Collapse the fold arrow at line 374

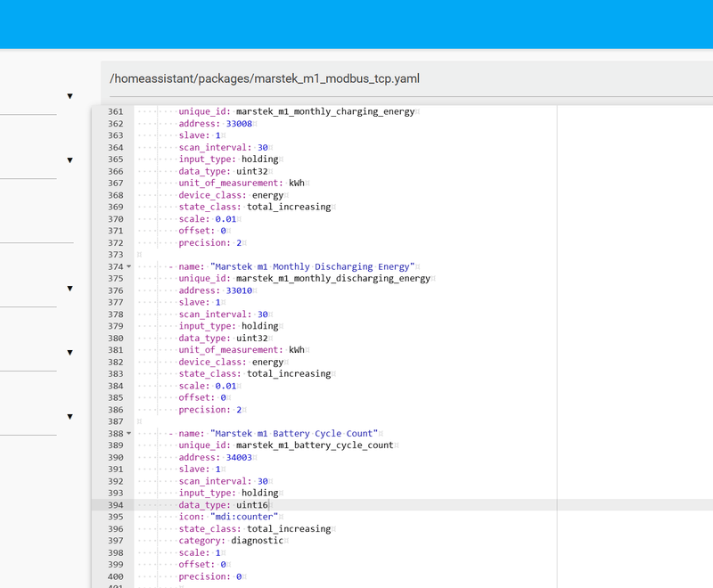128,266
